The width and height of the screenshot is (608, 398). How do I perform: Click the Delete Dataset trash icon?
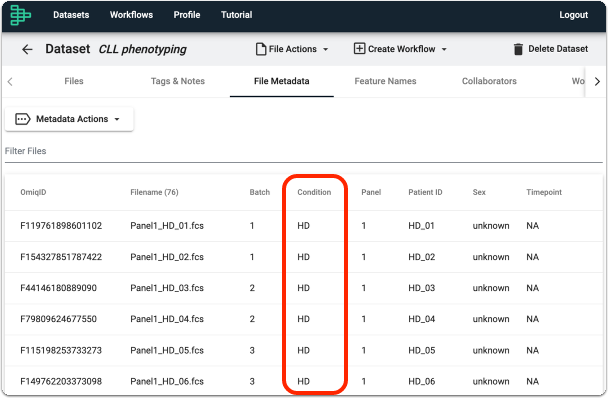coord(518,49)
